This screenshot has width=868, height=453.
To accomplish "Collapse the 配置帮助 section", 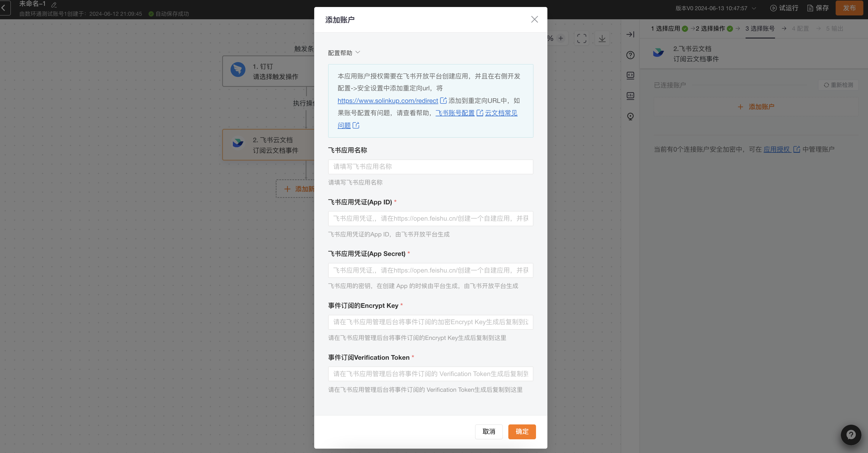I will (x=344, y=52).
